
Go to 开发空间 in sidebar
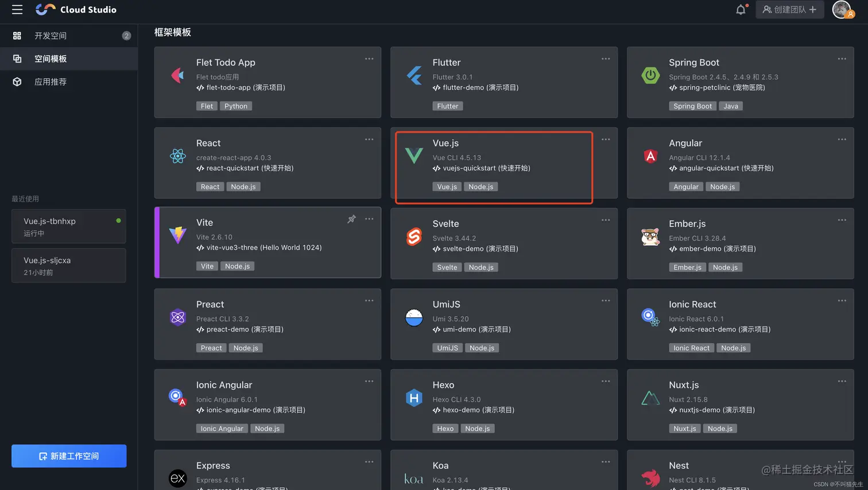69,36
